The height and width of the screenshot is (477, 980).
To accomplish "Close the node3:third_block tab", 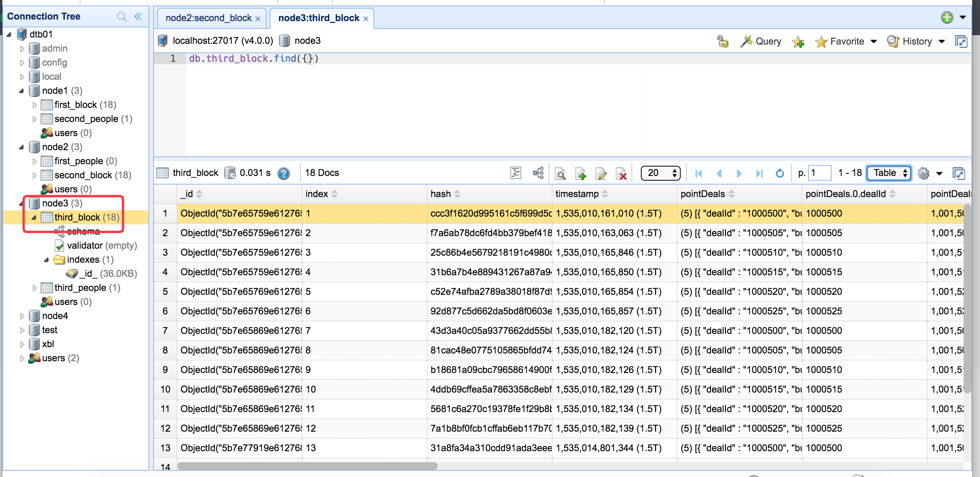I will (x=365, y=19).
